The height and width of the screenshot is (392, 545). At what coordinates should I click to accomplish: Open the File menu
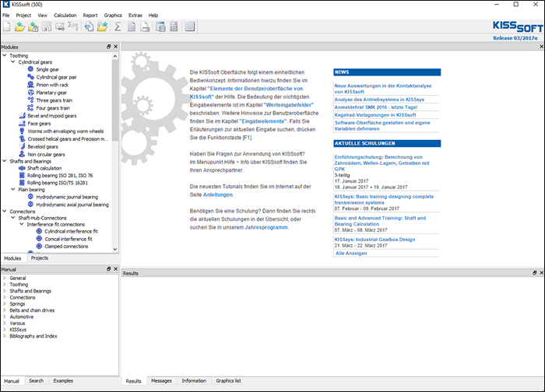pos(6,16)
